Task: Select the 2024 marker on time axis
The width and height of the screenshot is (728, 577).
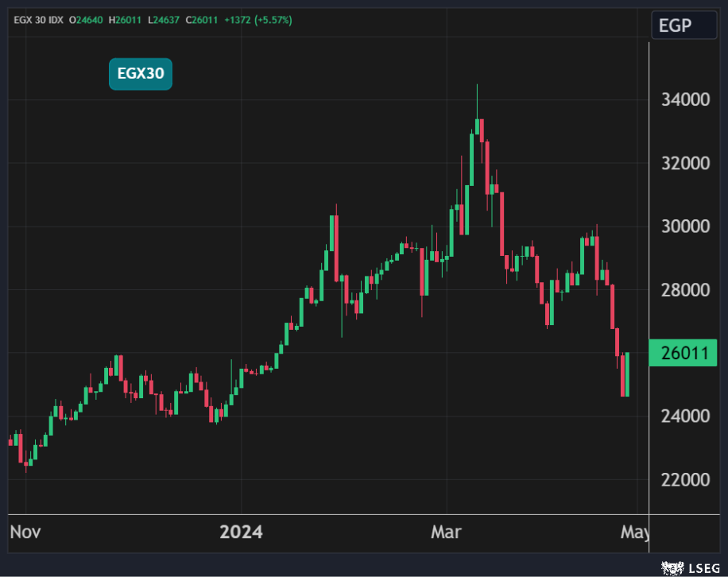Action: pyautogui.click(x=241, y=532)
